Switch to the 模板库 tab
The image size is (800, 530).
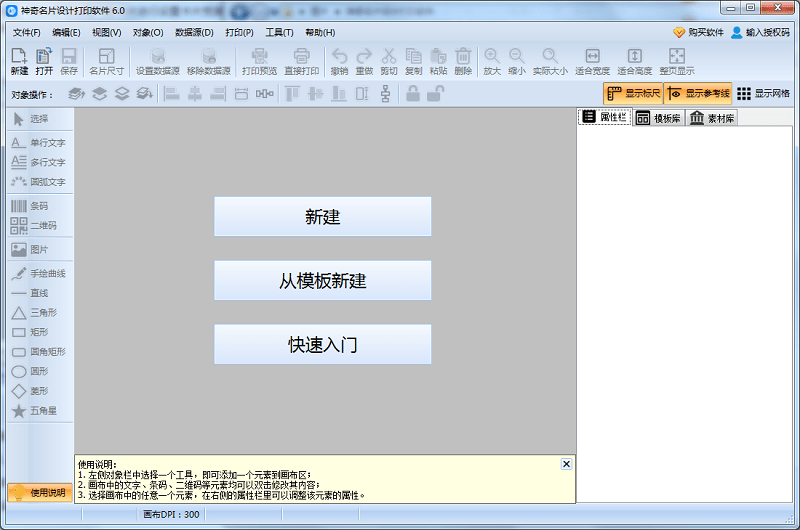click(659, 118)
